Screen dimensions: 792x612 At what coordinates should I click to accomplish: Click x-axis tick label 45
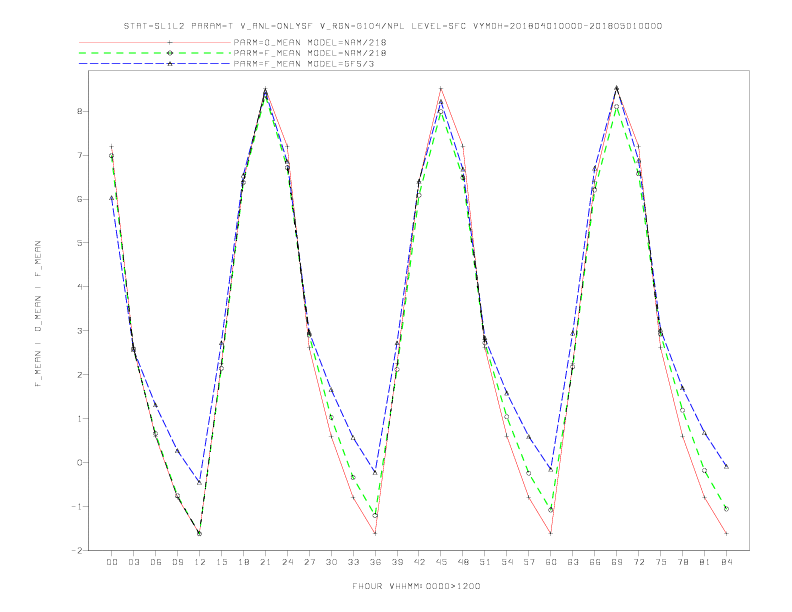click(441, 562)
